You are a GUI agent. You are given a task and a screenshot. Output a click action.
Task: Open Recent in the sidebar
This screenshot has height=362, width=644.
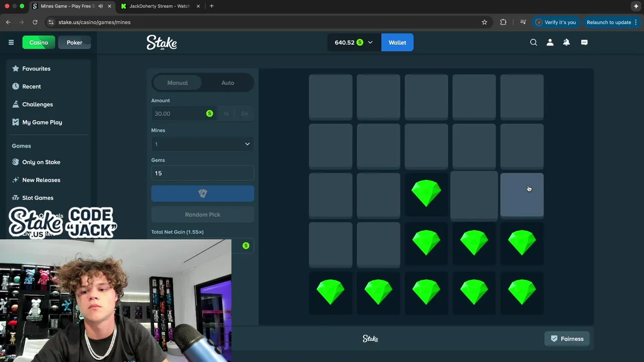pos(31,86)
